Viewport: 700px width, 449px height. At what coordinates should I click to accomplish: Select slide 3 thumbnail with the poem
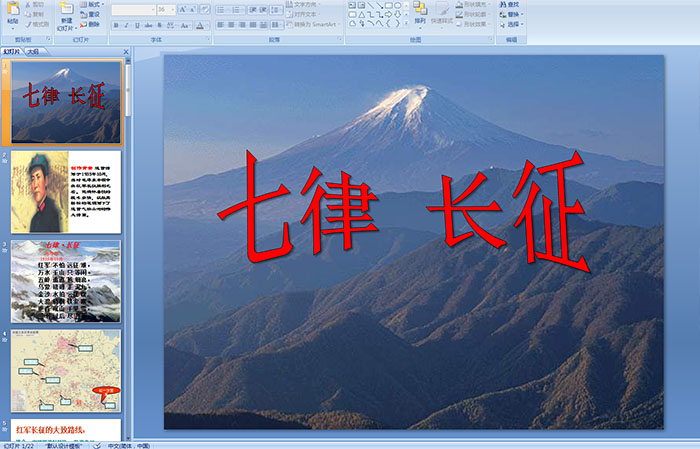coord(66,281)
